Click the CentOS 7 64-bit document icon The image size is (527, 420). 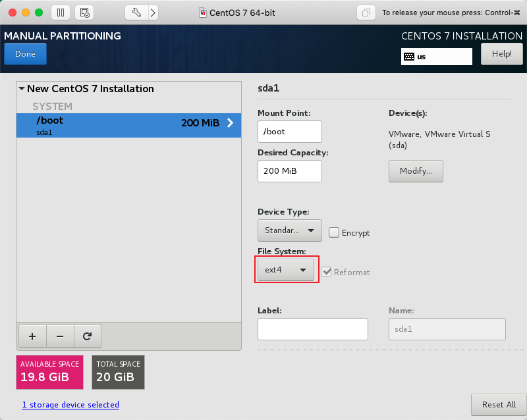pyautogui.click(x=202, y=13)
